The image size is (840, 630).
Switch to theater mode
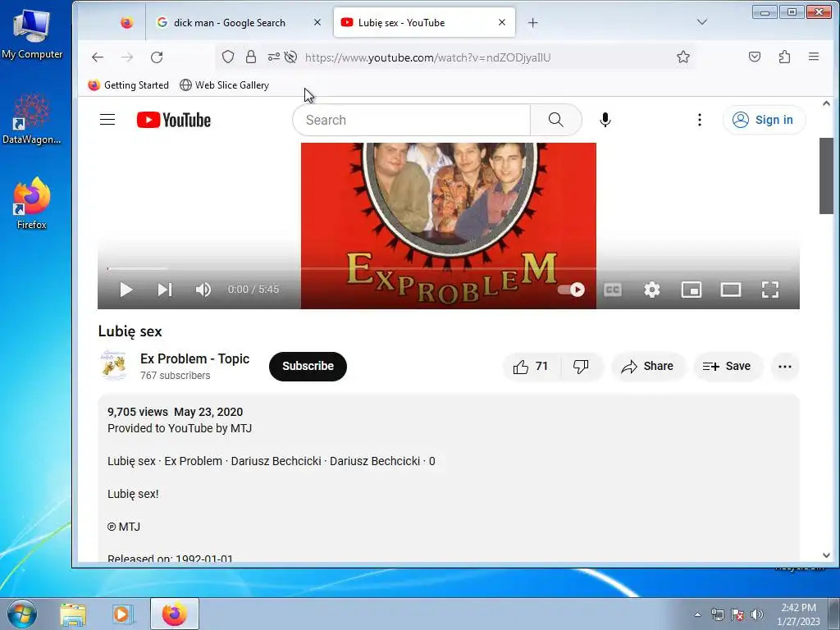[x=731, y=290]
